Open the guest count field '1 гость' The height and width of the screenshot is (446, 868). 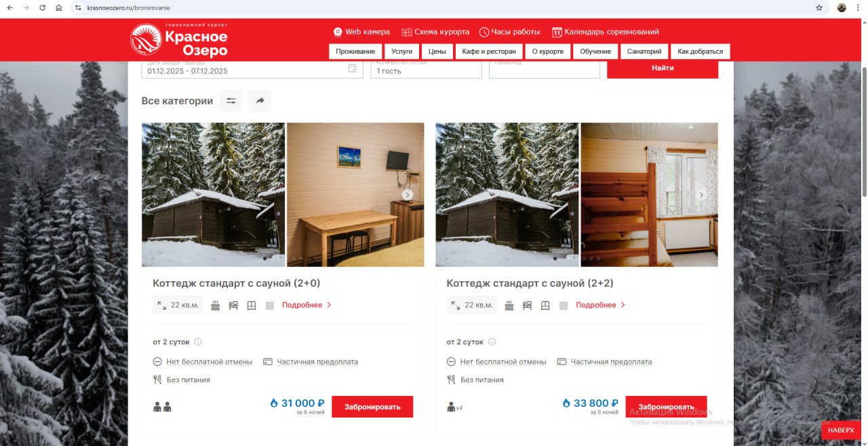click(x=426, y=68)
